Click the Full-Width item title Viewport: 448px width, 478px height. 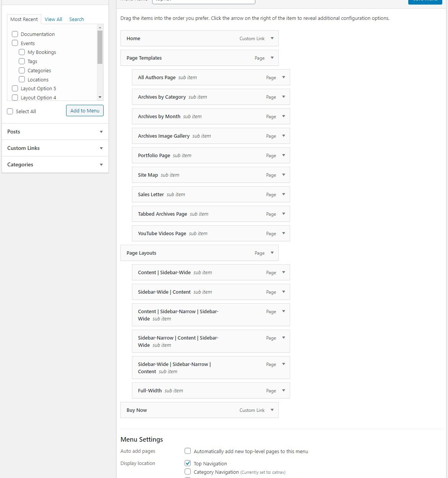(150, 390)
